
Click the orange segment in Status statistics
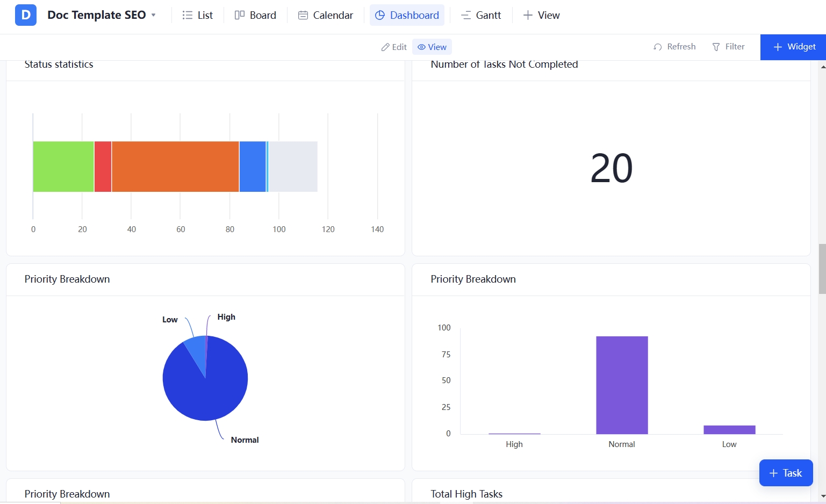(x=175, y=167)
